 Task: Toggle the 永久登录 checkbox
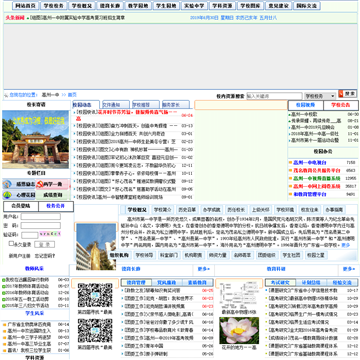11,244
